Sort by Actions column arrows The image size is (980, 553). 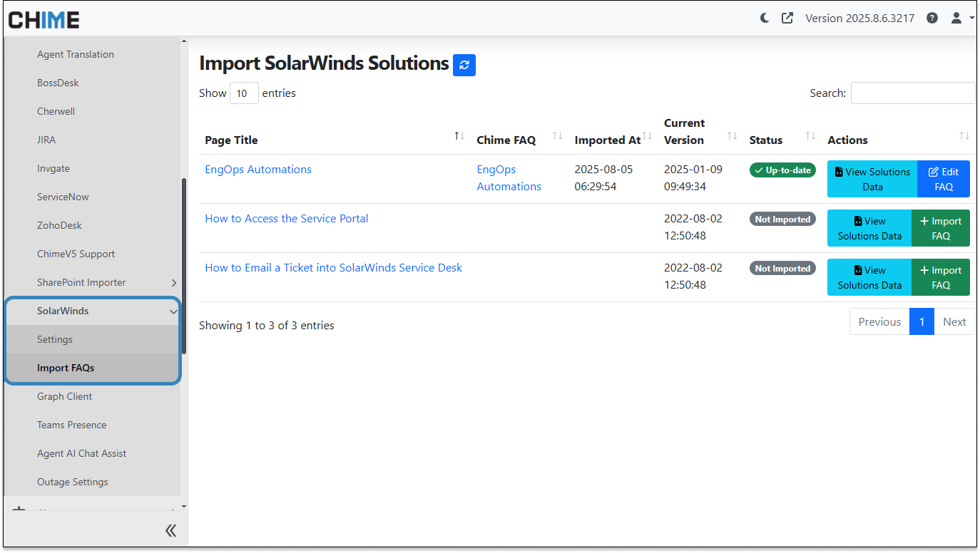tap(964, 135)
